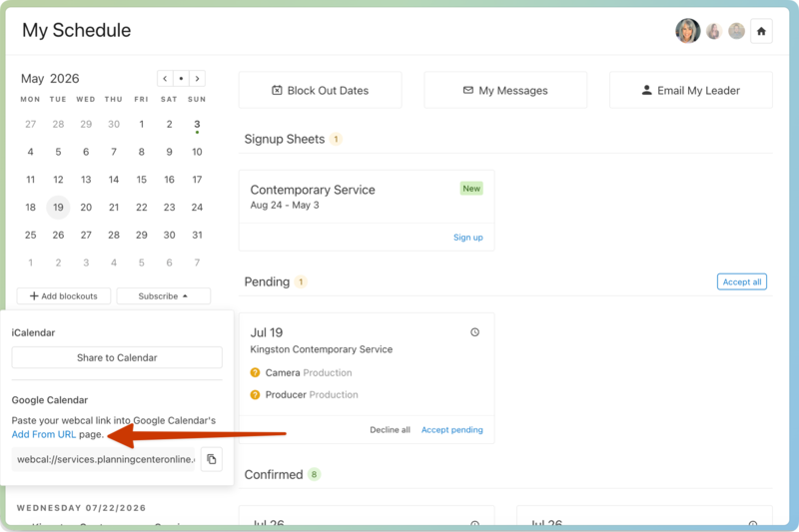The image size is (799, 532).
Task: Select May 12 on the calendar
Action: tap(58, 180)
